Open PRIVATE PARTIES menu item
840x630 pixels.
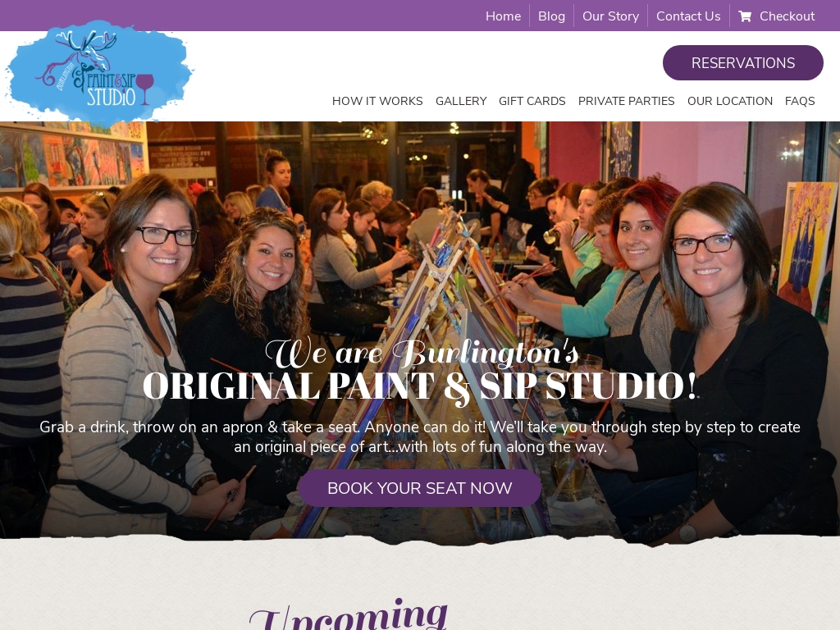click(x=626, y=101)
